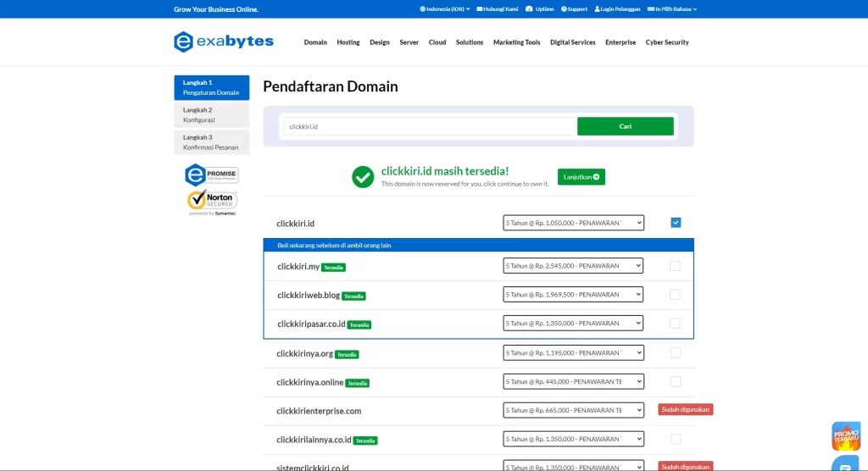This screenshot has width=868, height=471.
Task: Open the Server menu
Action: point(409,42)
